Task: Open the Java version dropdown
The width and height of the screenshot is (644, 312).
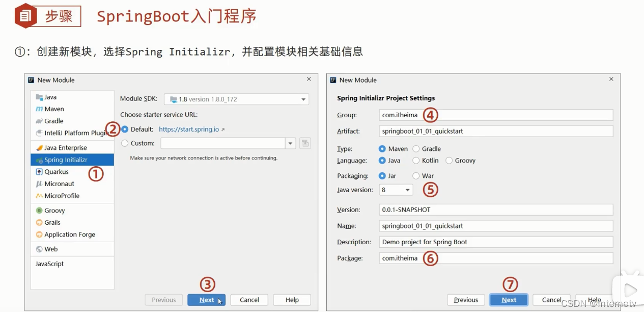Action: point(396,190)
